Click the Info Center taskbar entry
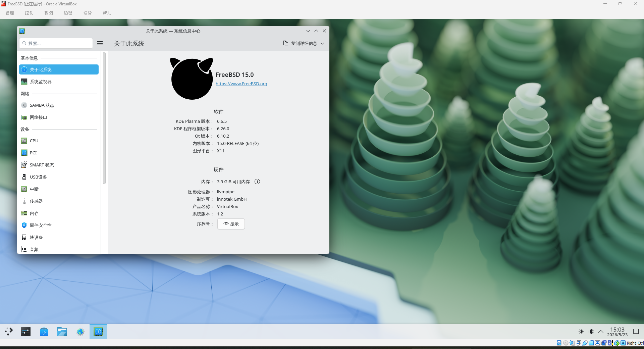This screenshot has width=644, height=349. click(98, 332)
